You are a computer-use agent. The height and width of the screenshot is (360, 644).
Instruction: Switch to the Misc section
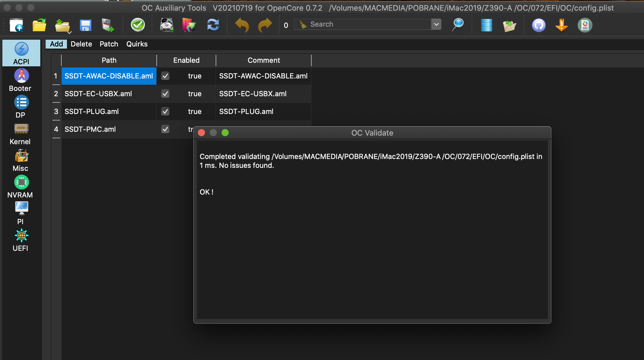21,160
